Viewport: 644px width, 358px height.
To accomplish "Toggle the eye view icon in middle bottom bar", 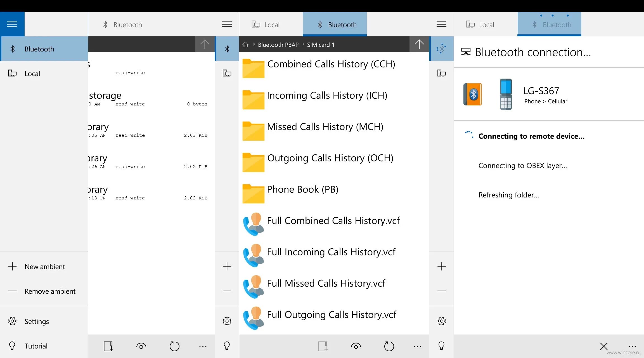I will point(356,346).
